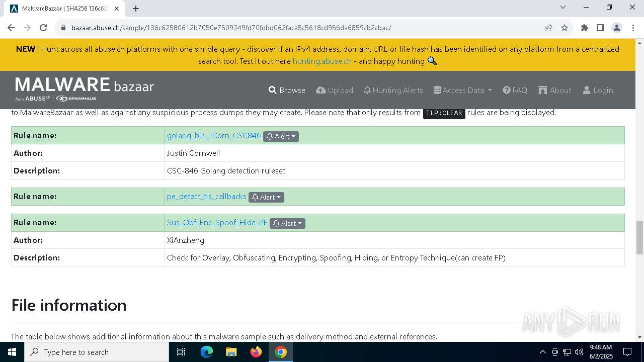Open network settings tray icon

pyautogui.click(x=567, y=352)
